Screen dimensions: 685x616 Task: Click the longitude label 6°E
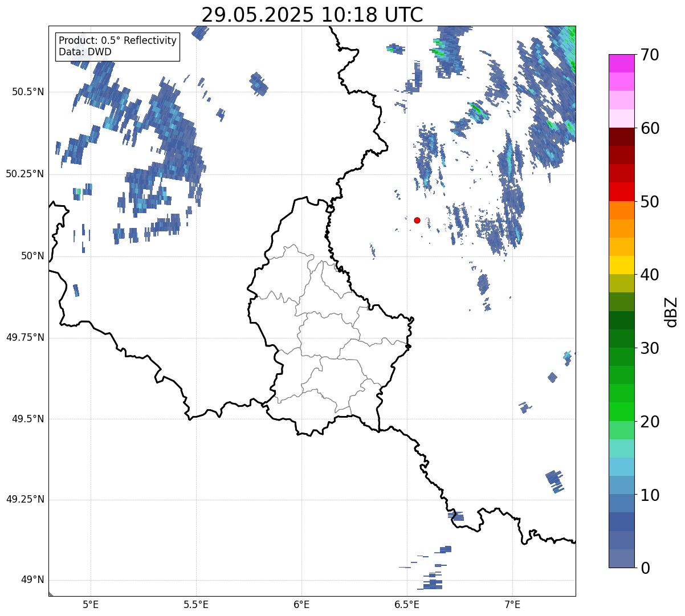[x=301, y=605]
